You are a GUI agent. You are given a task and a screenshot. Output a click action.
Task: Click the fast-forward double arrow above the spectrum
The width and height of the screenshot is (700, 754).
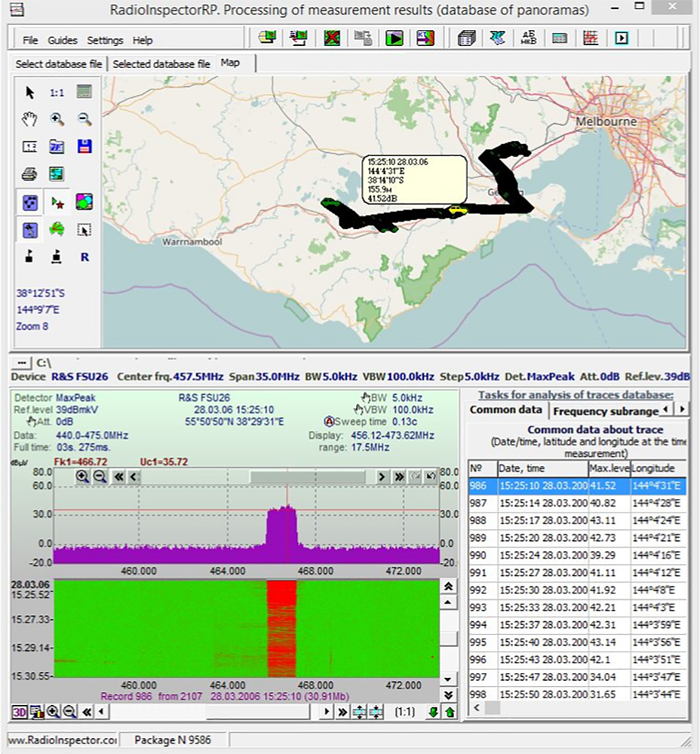click(401, 477)
